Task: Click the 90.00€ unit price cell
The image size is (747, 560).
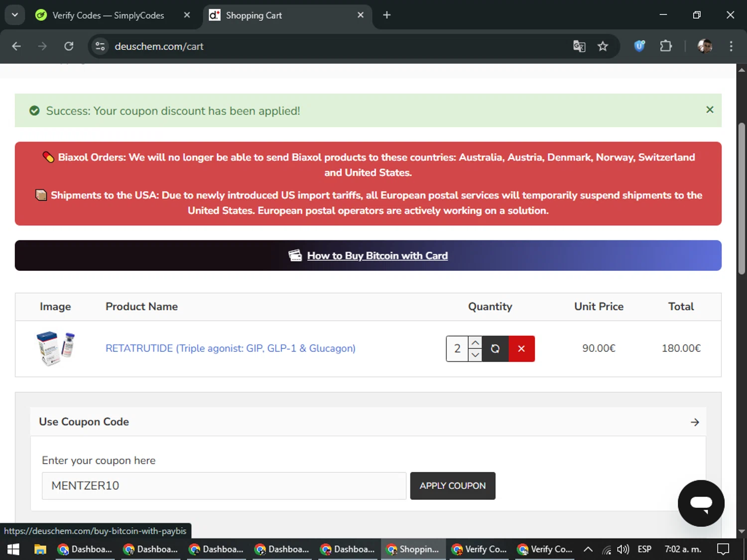Action: 599,348
